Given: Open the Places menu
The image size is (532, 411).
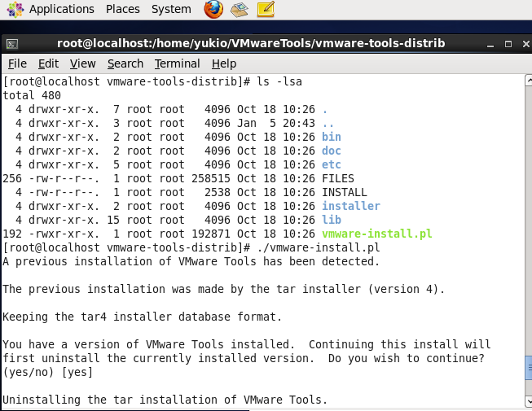Looking at the screenshot, I should click(x=122, y=10).
